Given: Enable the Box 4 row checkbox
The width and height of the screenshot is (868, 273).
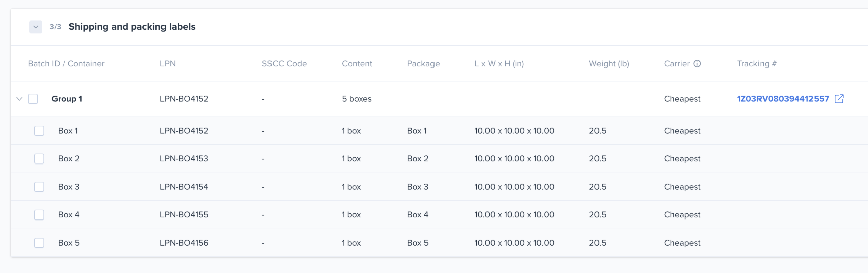Looking at the screenshot, I should point(39,215).
